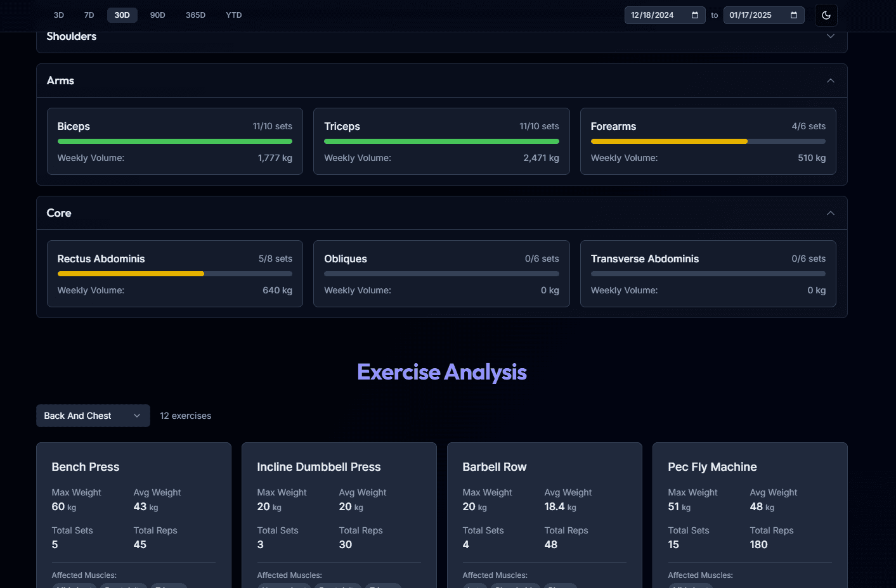Select the 3D time range
Screen dimensions: 896x588
[58, 15]
